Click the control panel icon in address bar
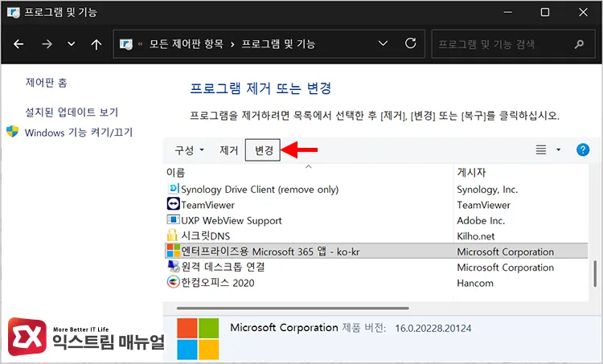Image resolution: width=603 pixels, height=364 pixels. pos(126,44)
